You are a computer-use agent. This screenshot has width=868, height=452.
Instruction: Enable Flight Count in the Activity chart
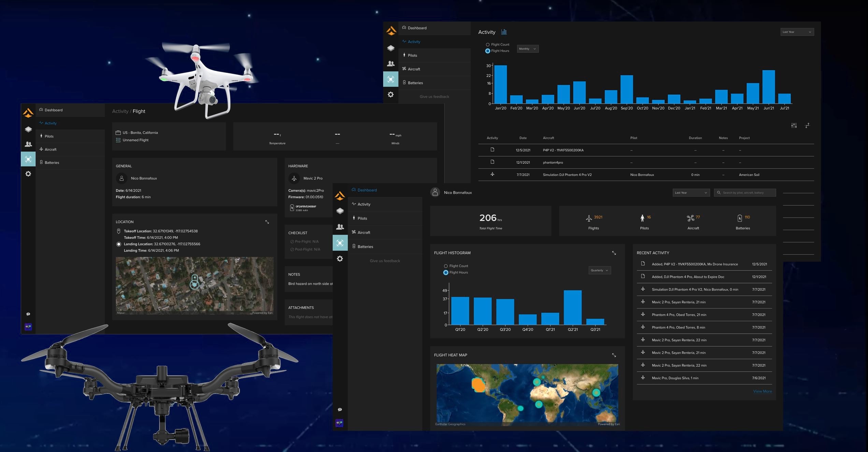(488, 44)
